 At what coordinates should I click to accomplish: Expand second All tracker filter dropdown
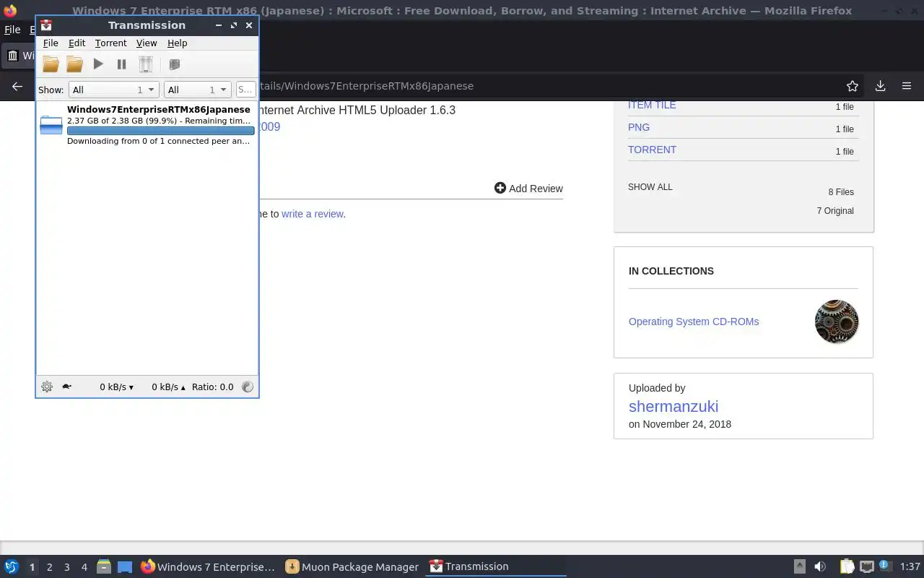[197, 90]
